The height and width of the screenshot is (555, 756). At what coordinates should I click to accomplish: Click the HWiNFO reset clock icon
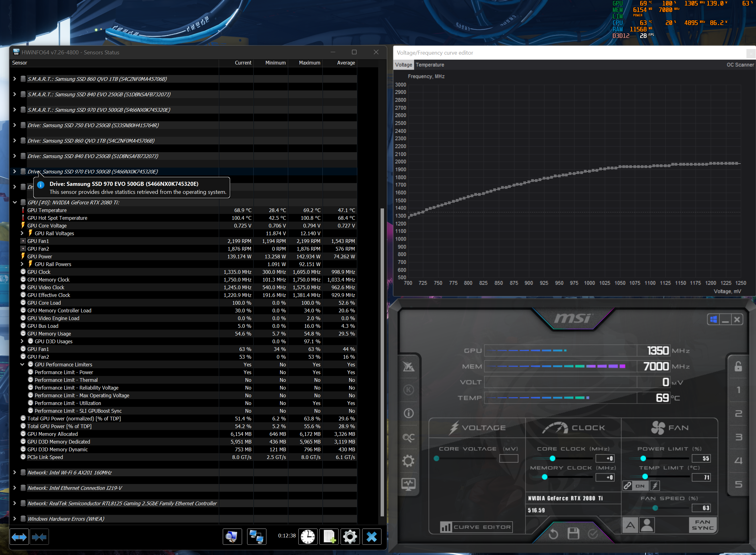click(x=308, y=537)
